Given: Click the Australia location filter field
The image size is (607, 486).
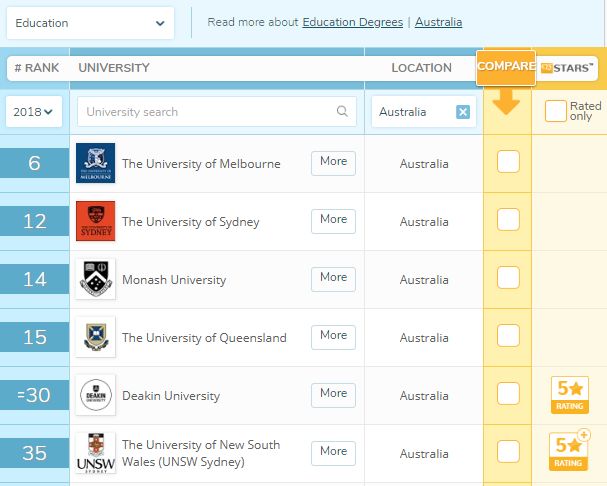Looking at the screenshot, I should [424, 112].
